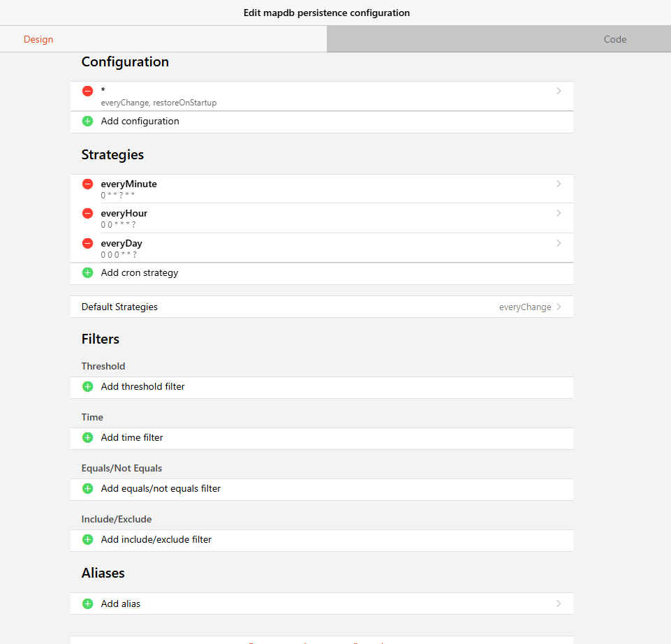Click green plus icon for equals/not equals filter

(87, 488)
